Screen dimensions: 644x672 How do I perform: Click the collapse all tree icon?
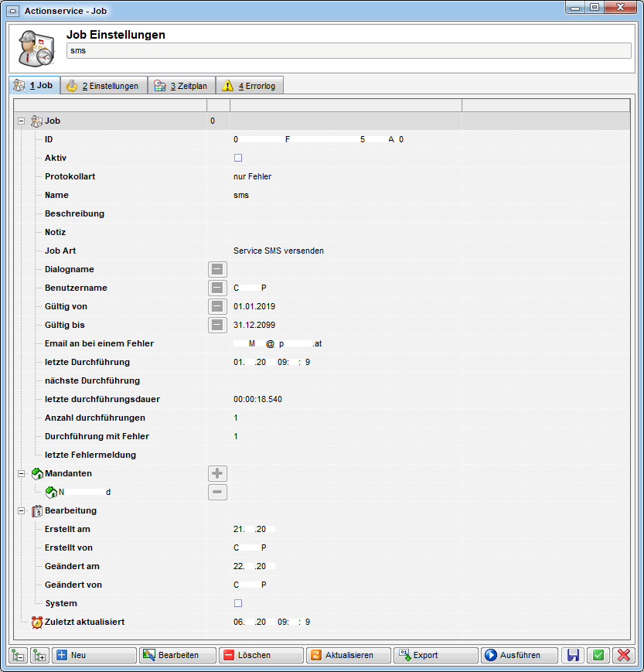pyautogui.click(x=19, y=655)
